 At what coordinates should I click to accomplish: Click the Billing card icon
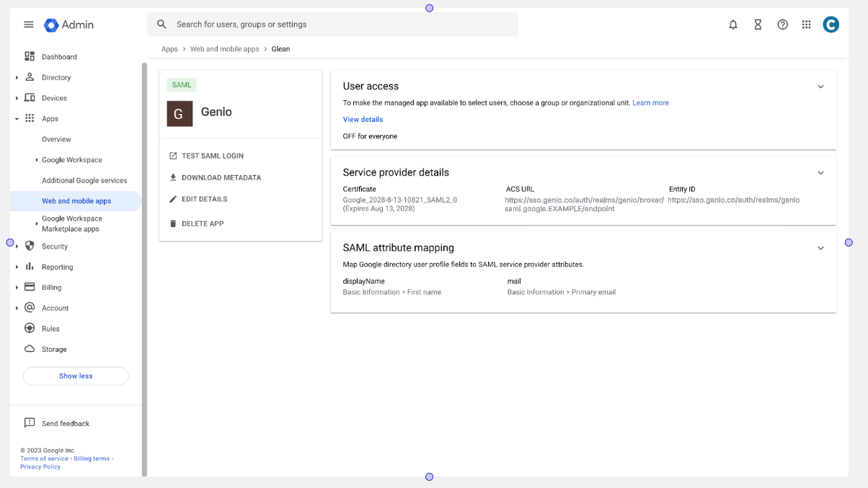[x=30, y=287]
